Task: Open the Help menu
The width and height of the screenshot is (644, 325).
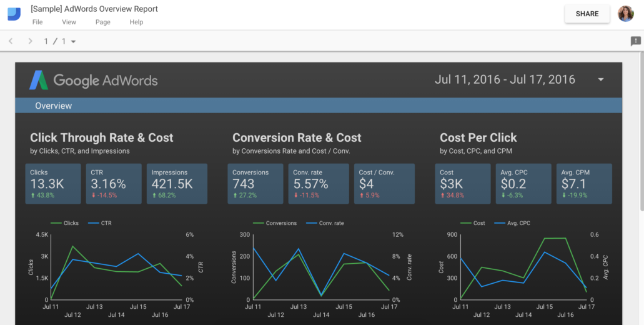Action: [x=136, y=22]
